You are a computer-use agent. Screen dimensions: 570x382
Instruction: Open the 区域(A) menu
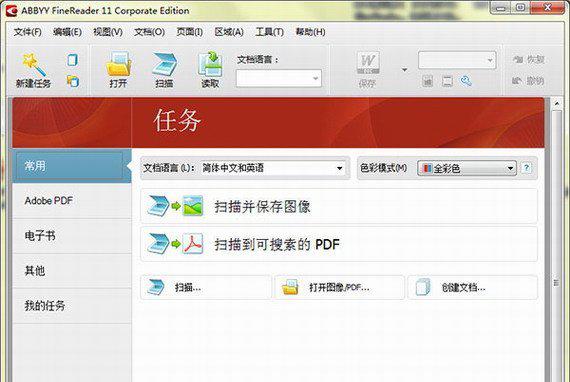tap(229, 32)
